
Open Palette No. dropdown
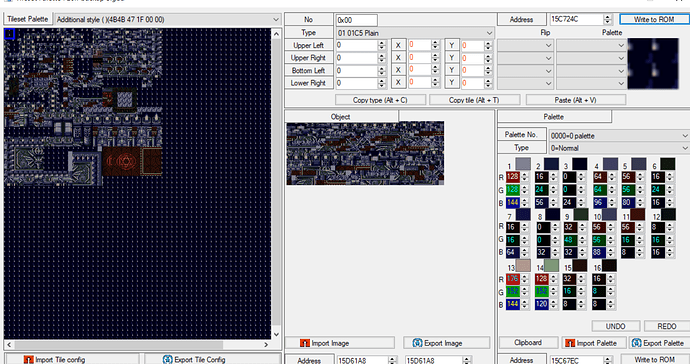[x=619, y=136]
